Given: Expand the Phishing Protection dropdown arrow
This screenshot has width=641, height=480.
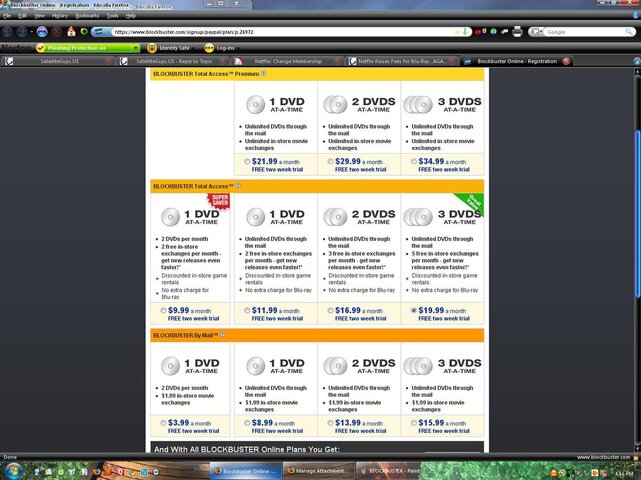Looking at the screenshot, I should pyautogui.click(x=135, y=48).
